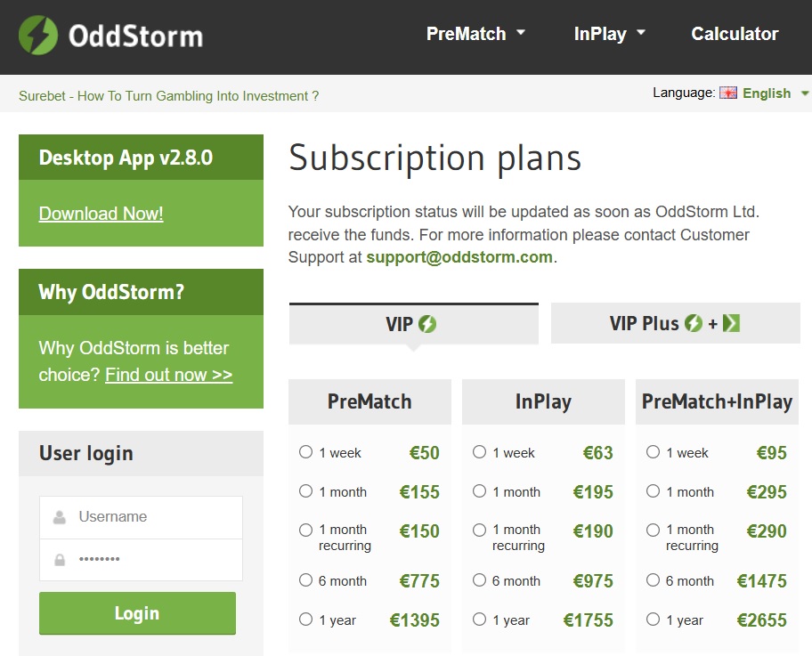Open the PreMatch dropdown menu
The image size is (812, 656).
pos(475,33)
